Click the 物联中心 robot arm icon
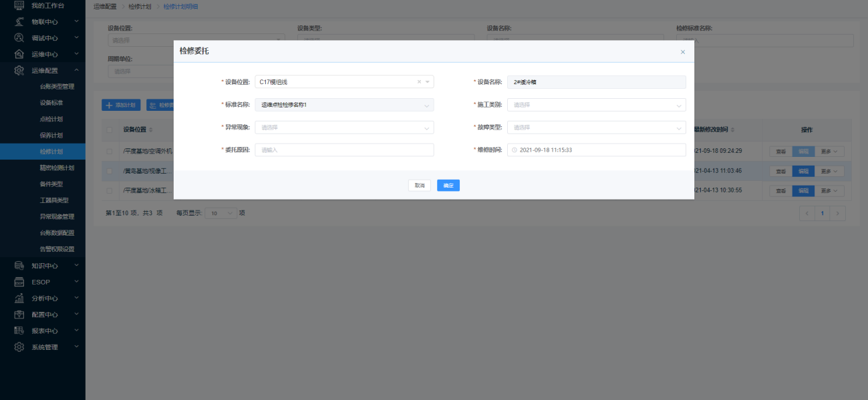 (19, 21)
